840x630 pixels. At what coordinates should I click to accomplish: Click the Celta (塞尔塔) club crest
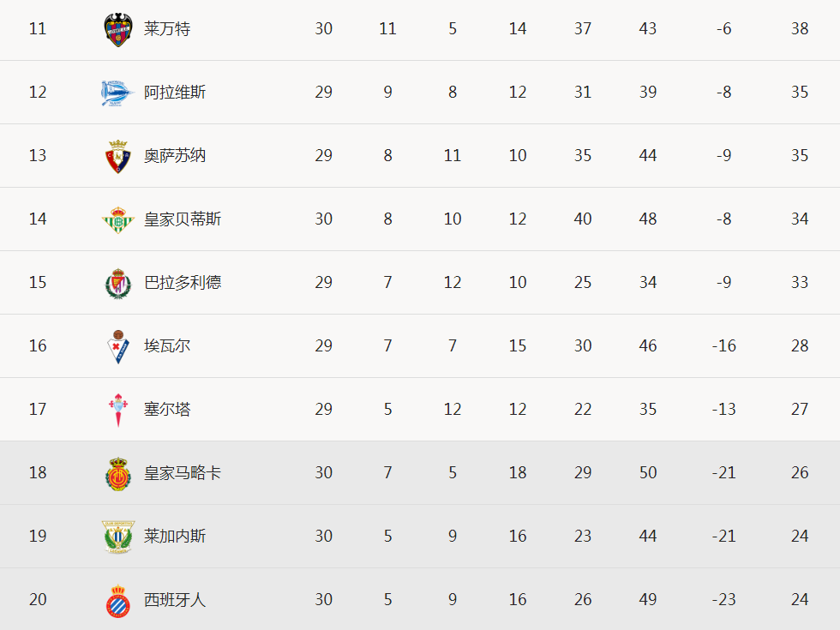pos(118,411)
